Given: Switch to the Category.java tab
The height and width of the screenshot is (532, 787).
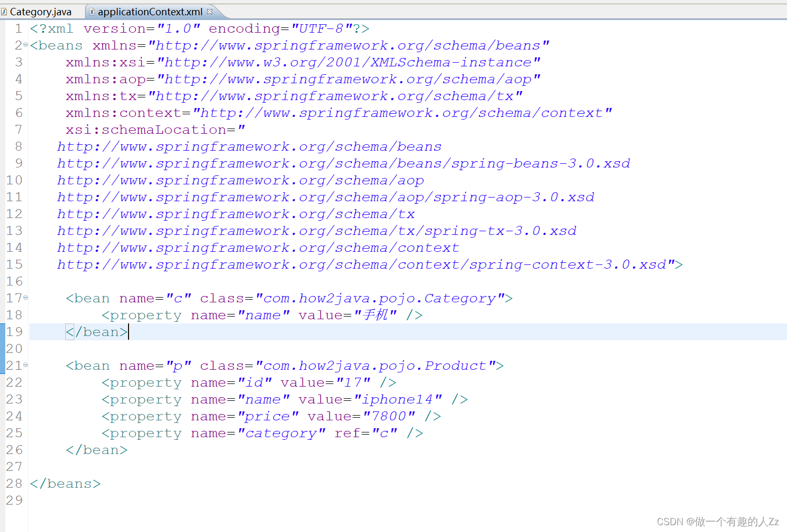Looking at the screenshot, I should (x=41, y=12).
